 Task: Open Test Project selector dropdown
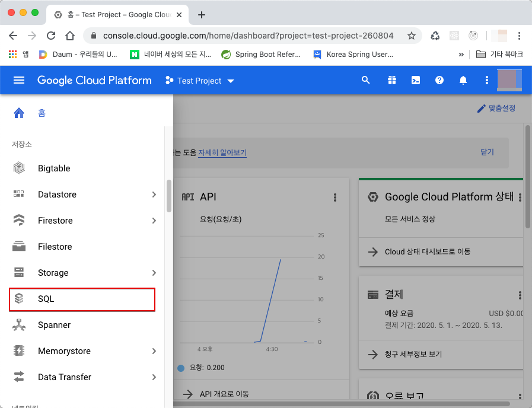click(x=200, y=81)
